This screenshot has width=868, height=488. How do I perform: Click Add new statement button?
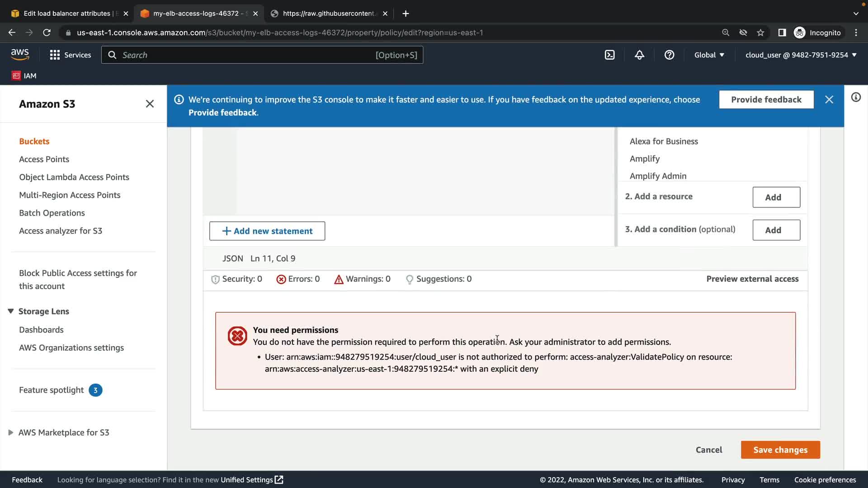[267, 231]
